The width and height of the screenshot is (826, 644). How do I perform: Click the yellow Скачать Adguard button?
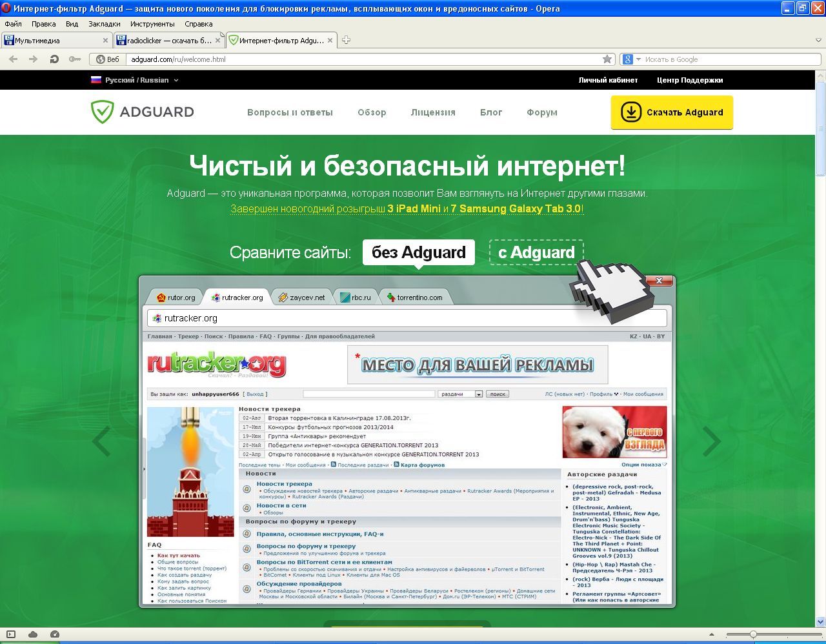(672, 112)
